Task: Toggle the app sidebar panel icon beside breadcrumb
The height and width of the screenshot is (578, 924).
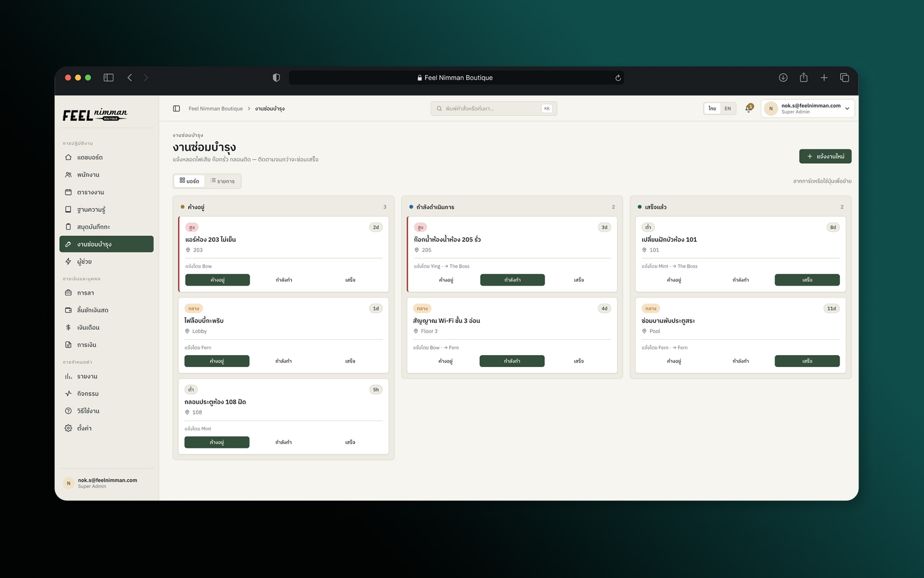Action: [177, 108]
